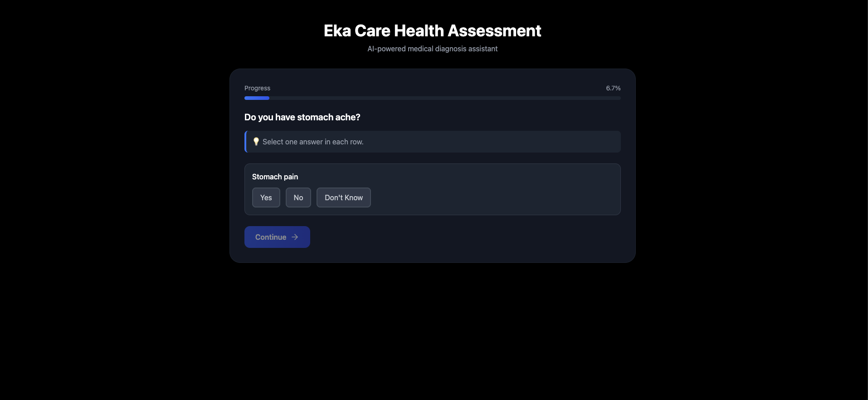The height and width of the screenshot is (400, 868).
Task: Click the 6.7% progress value
Action: [613, 88]
